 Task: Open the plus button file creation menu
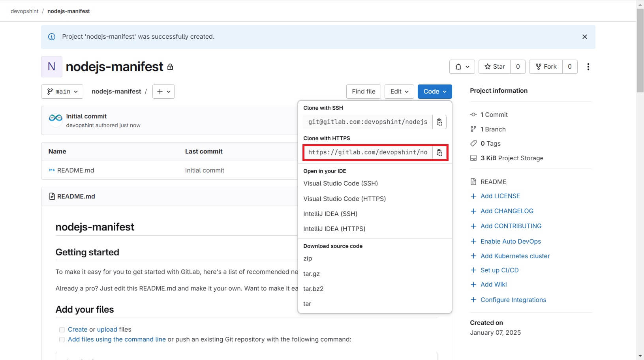click(x=163, y=91)
